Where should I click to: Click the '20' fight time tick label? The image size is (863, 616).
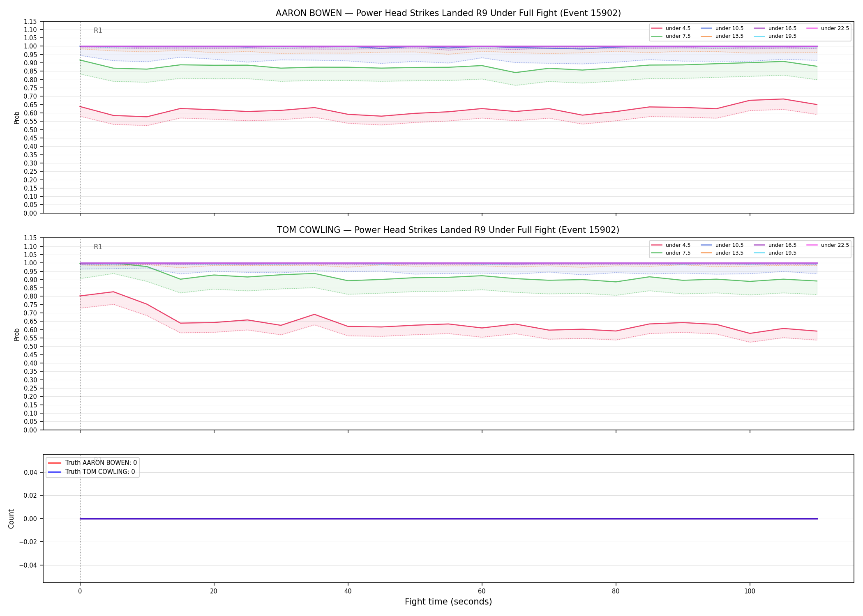pos(214,591)
